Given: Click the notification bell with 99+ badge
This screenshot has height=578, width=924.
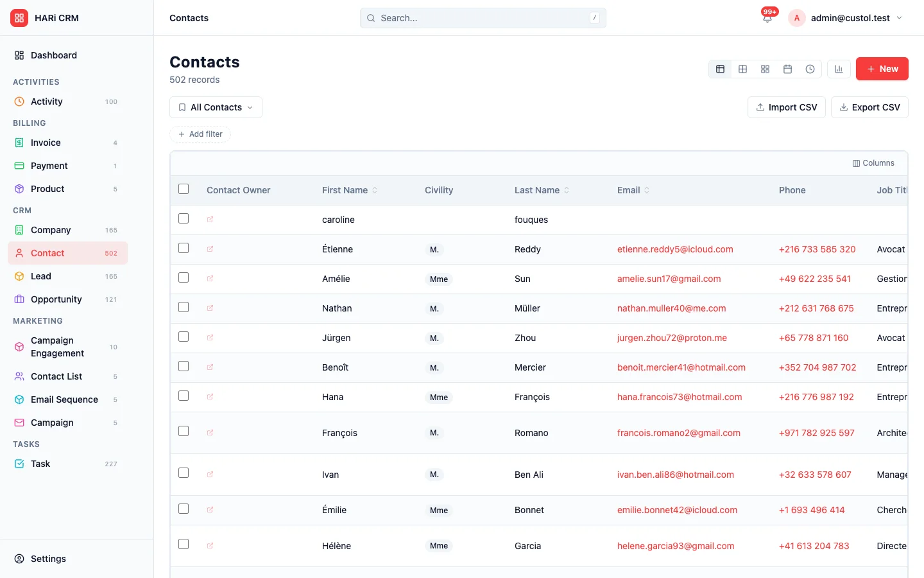Looking at the screenshot, I should 767,18.
